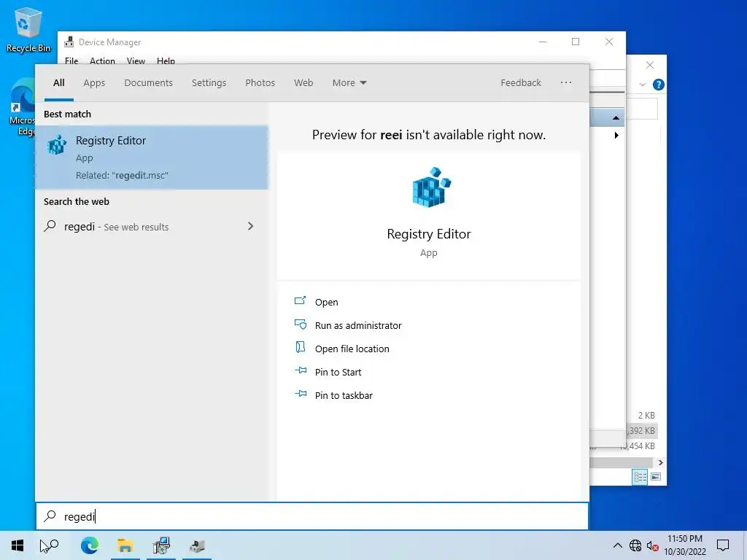Image resolution: width=747 pixels, height=560 pixels.
Task: Click the Open file location icon
Action: pos(300,348)
